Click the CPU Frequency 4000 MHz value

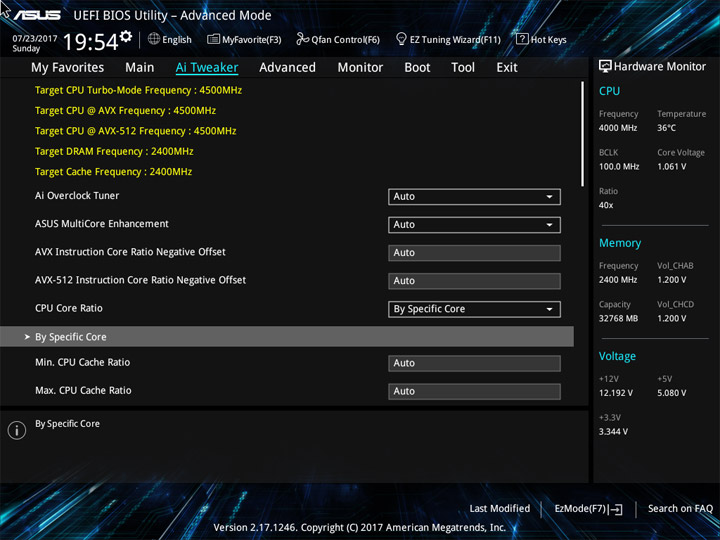pos(618,128)
